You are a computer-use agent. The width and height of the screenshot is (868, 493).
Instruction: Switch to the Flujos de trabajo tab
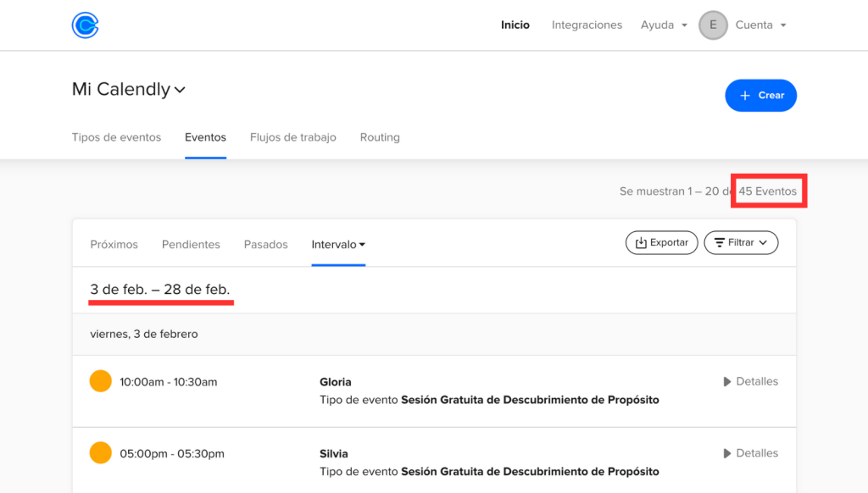[x=292, y=137]
